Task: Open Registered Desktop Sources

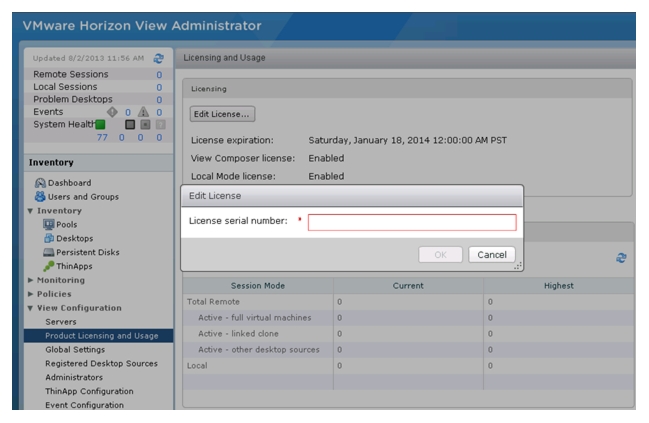Action: 101,363
